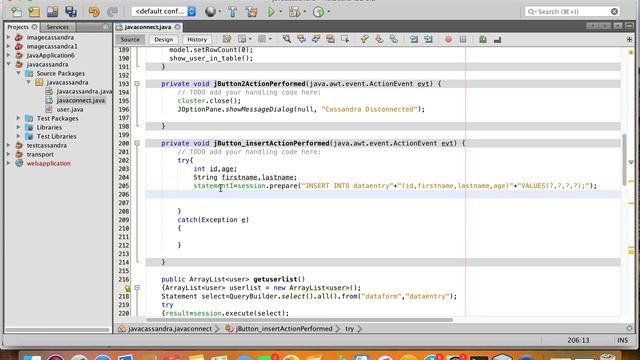The height and width of the screenshot is (360, 640).
Task: Switch to the Services tab
Action: pos(58,27)
